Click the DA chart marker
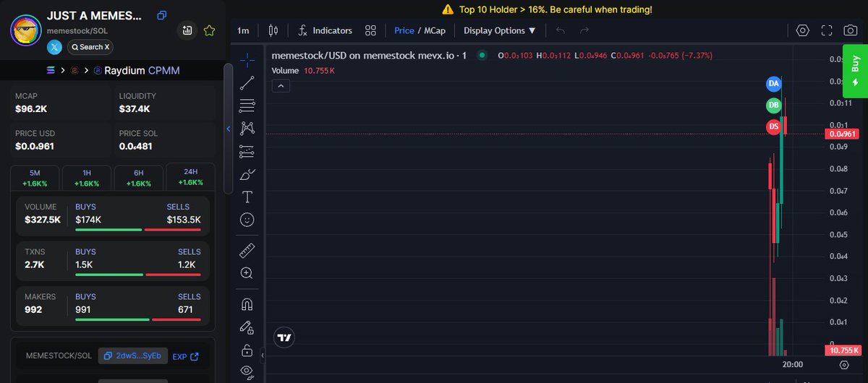Screen dimensions: 868x383 774,84
